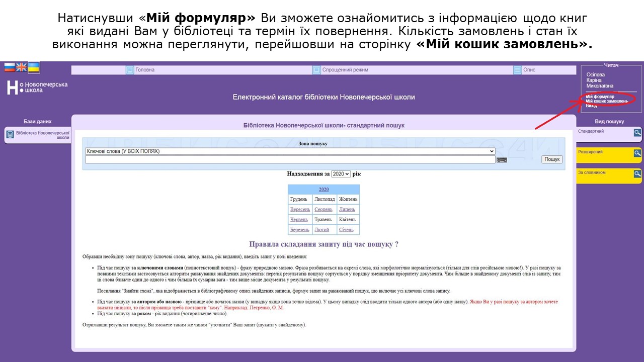644x362 pixels.
Task: Switch language with the Russian flag icon
Action: click(10, 67)
